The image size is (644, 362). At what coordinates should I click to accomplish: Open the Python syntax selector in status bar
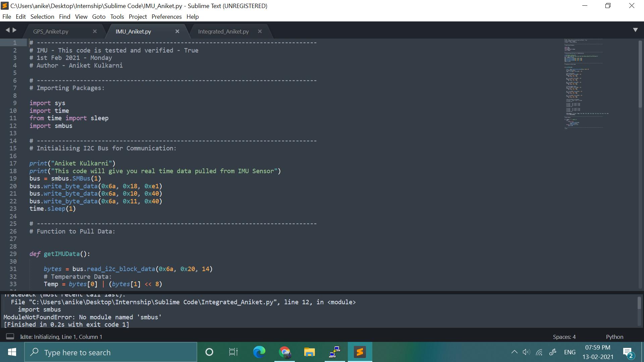coord(615,337)
